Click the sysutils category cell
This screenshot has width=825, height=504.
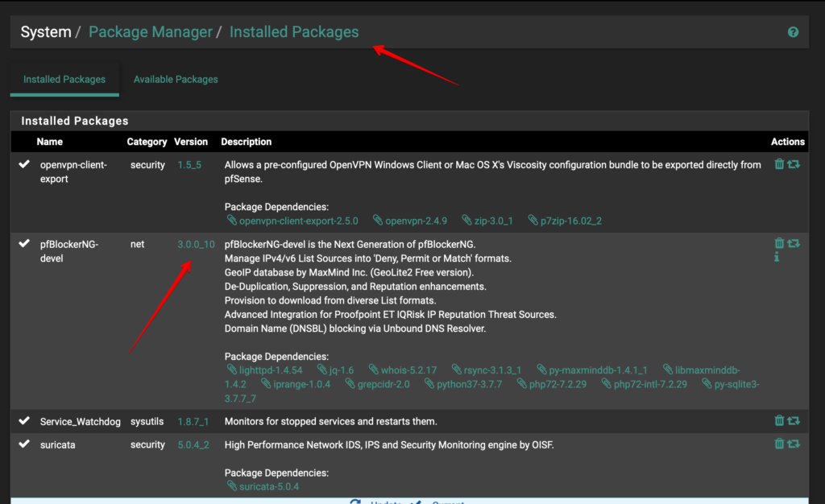(147, 422)
